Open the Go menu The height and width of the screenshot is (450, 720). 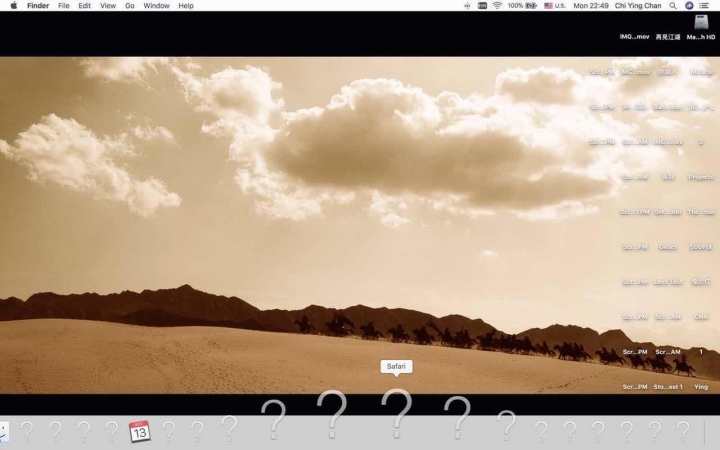point(130,6)
